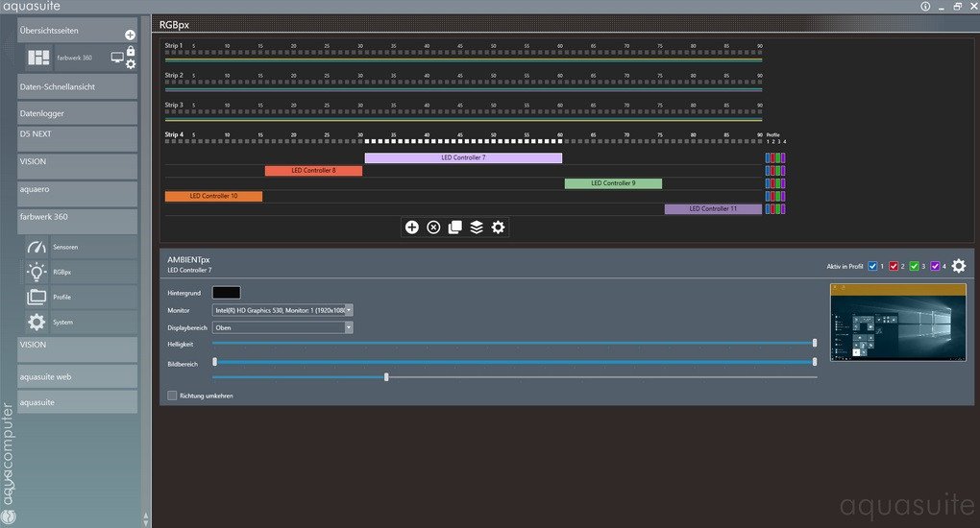The image size is (980, 528).
Task: Select the LED Controller 9 block
Action: pyautogui.click(x=613, y=183)
